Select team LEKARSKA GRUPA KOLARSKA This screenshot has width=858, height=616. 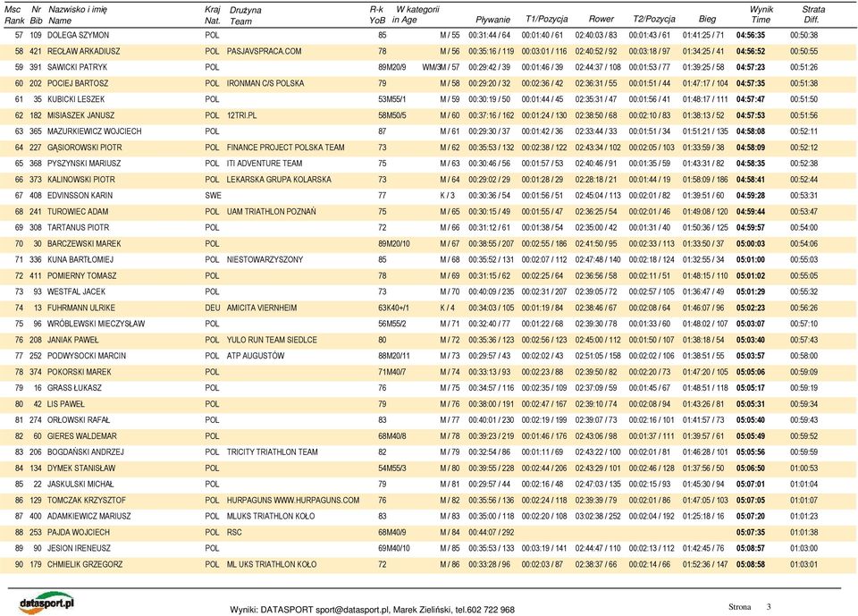[x=279, y=179]
